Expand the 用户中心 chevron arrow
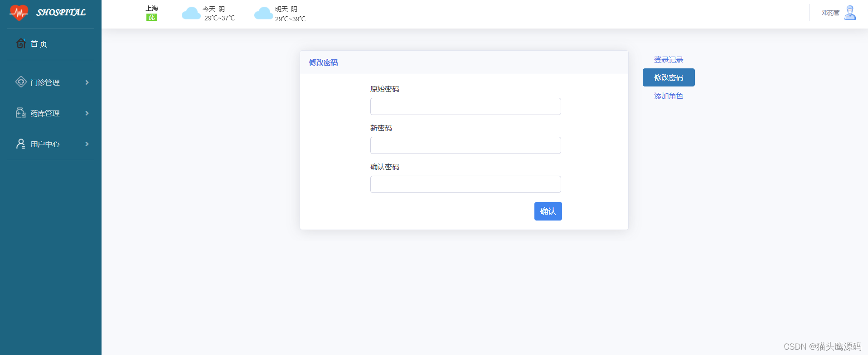This screenshot has height=355, width=868. pyautogui.click(x=87, y=144)
